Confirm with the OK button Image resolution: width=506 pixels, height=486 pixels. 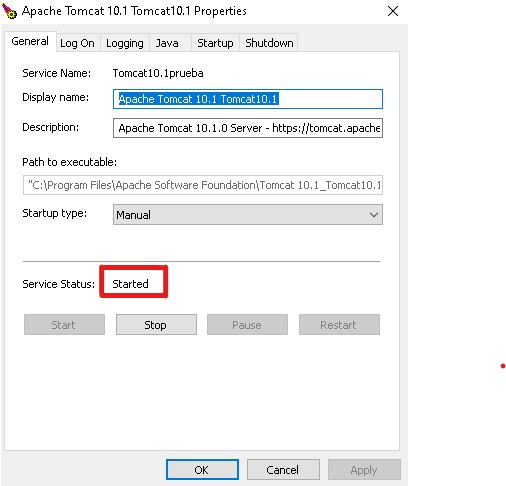click(x=202, y=470)
